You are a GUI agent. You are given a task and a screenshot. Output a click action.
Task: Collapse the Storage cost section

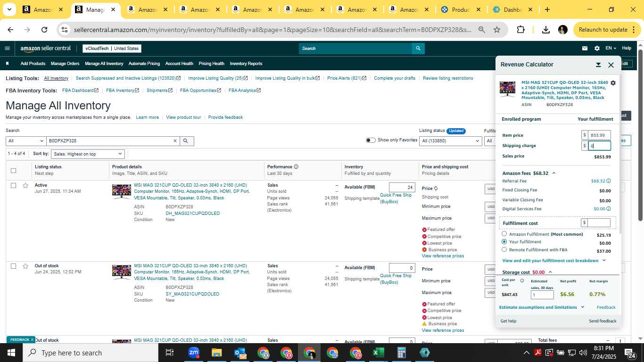[550, 272]
